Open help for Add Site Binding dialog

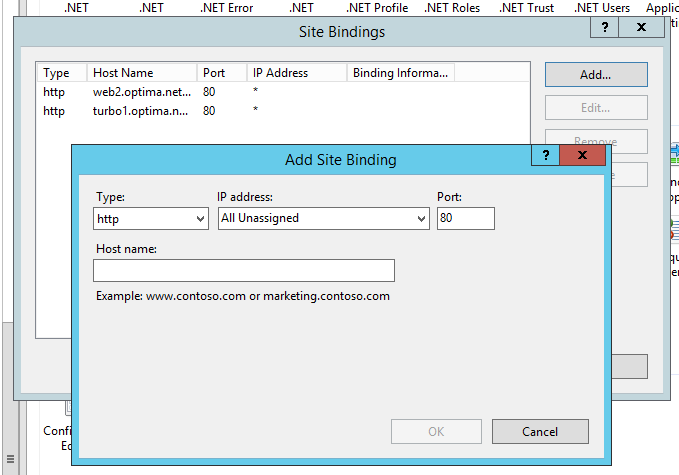(x=545, y=155)
